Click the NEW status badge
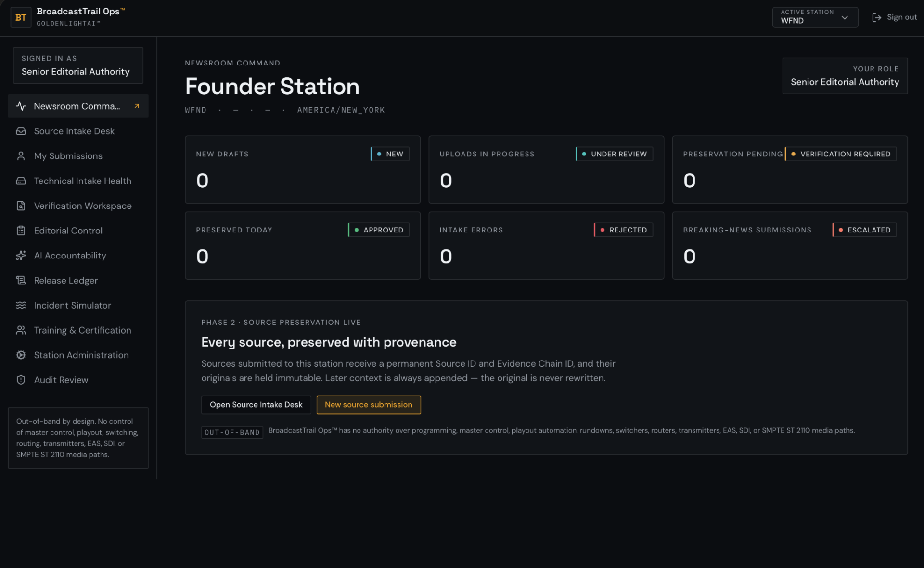Viewport: 924px width, 568px height. pos(390,154)
